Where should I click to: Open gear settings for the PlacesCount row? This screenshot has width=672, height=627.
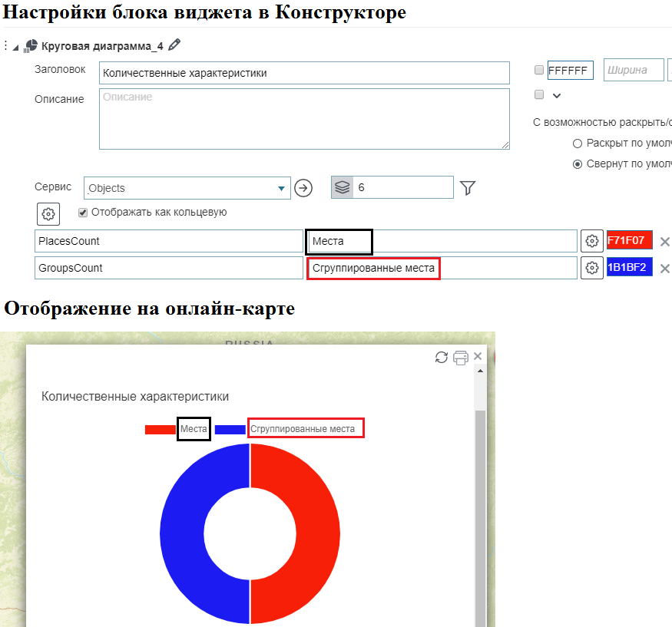pyautogui.click(x=591, y=241)
